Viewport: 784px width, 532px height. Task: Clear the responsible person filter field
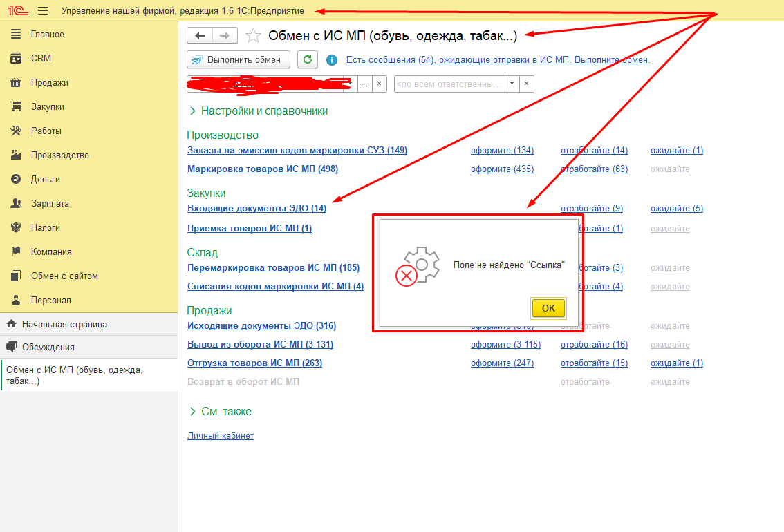click(x=527, y=84)
